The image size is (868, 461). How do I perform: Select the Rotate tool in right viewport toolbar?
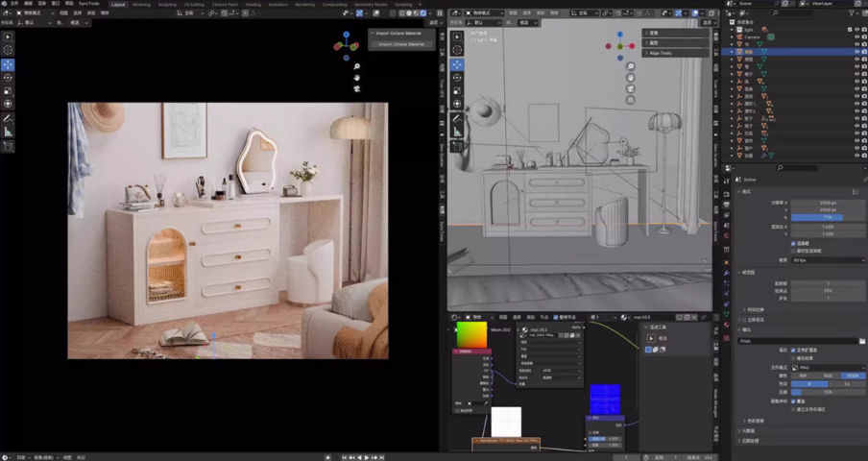[457, 77]
